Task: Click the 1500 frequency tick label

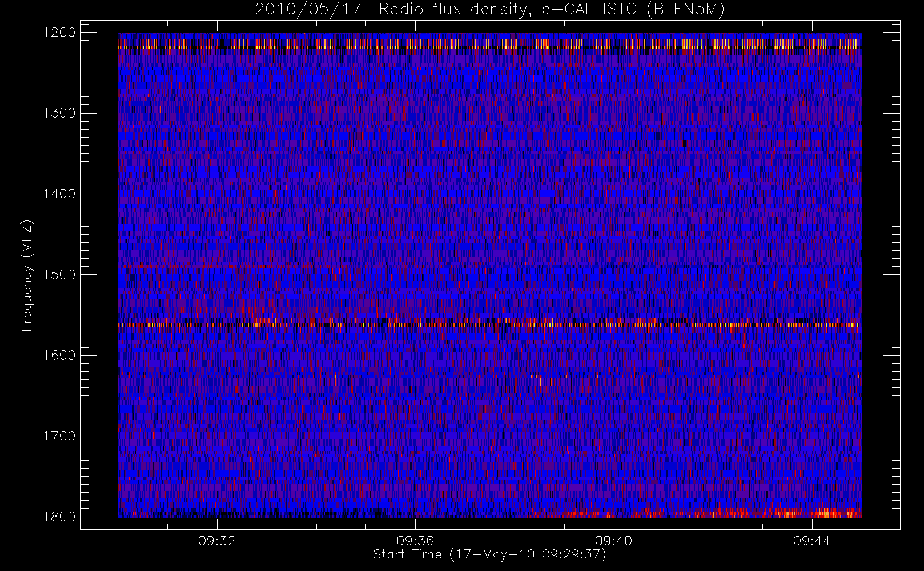Action: [x=59, y=275]
